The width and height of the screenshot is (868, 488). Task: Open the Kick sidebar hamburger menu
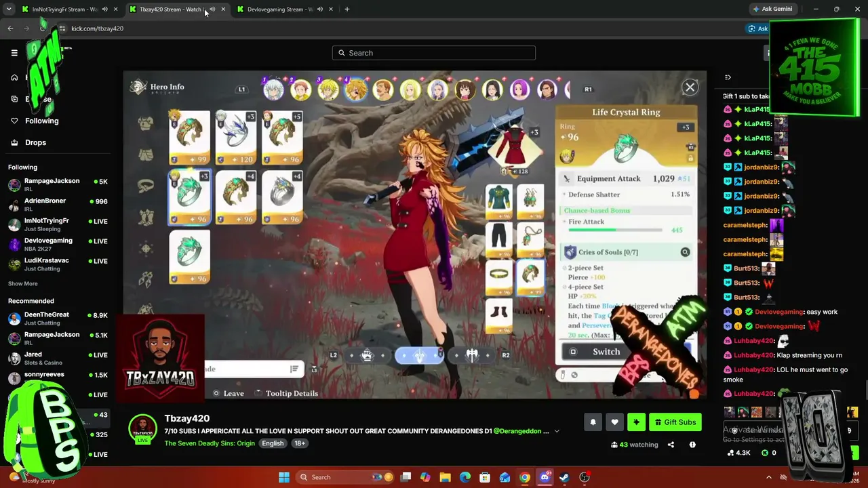coord(14,53)
